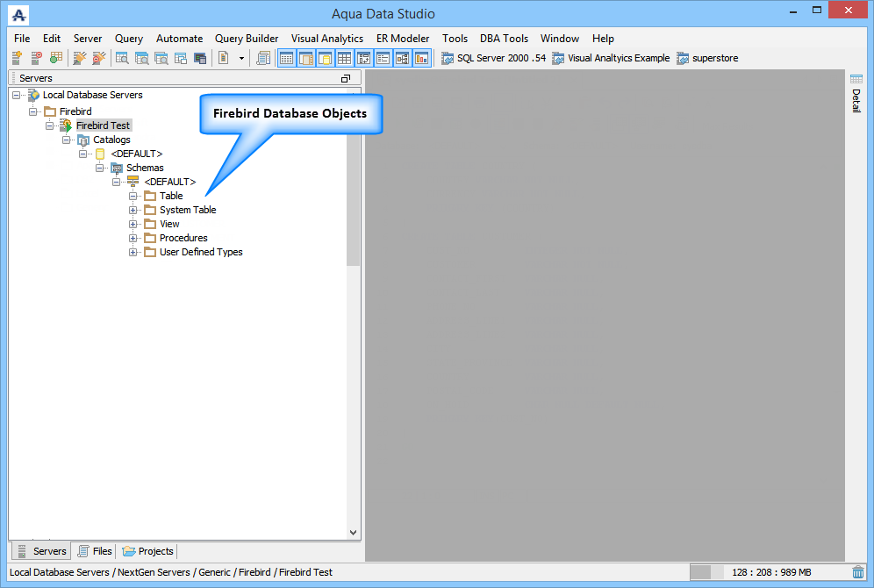Viewport: 874px width, 588px height.
Task: Click the Connect plug toolbar icon
Action: 80,57
